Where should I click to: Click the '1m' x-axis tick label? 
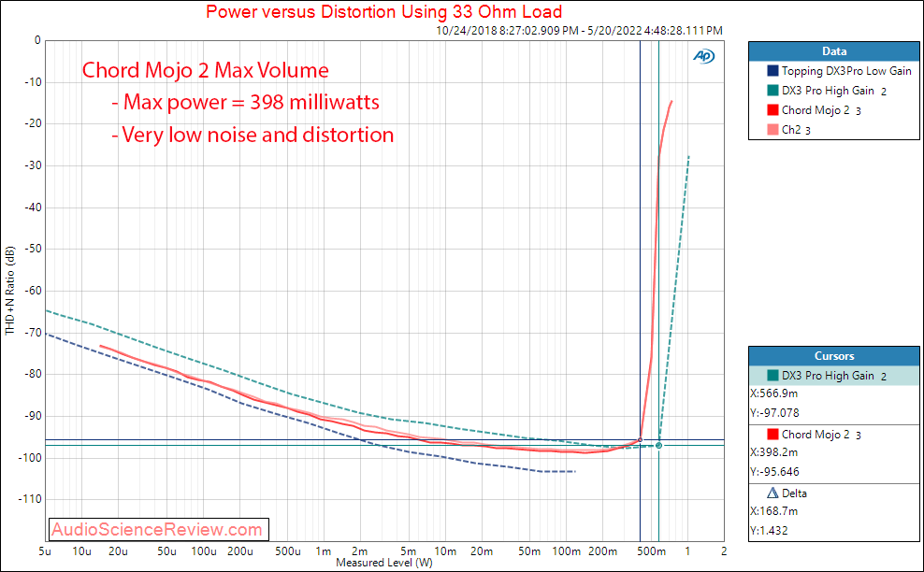click(323, 551)
